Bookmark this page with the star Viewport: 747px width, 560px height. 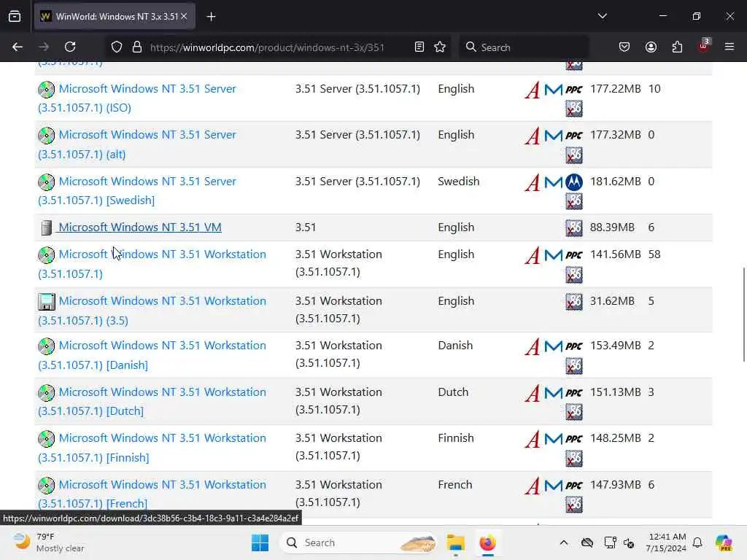(440, 47)
